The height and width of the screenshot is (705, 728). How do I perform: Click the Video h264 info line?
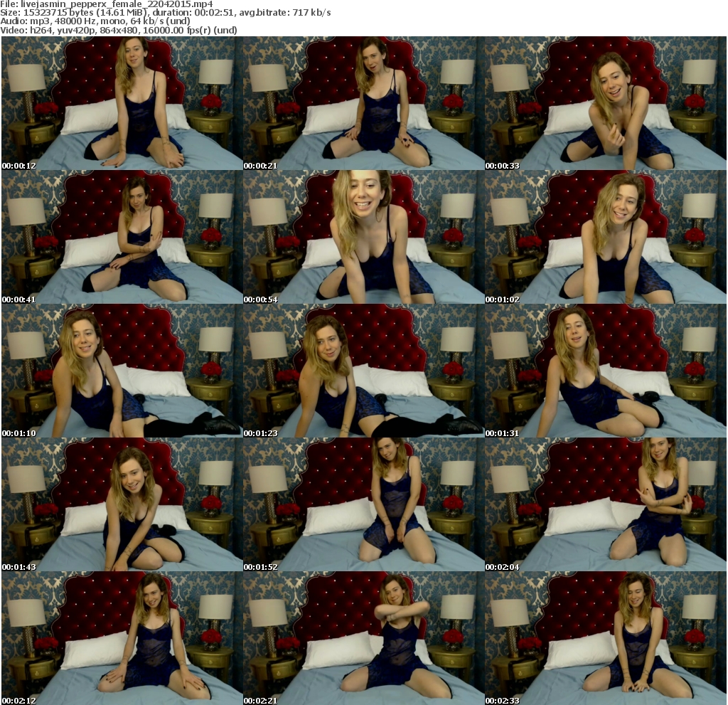(119, 30)
